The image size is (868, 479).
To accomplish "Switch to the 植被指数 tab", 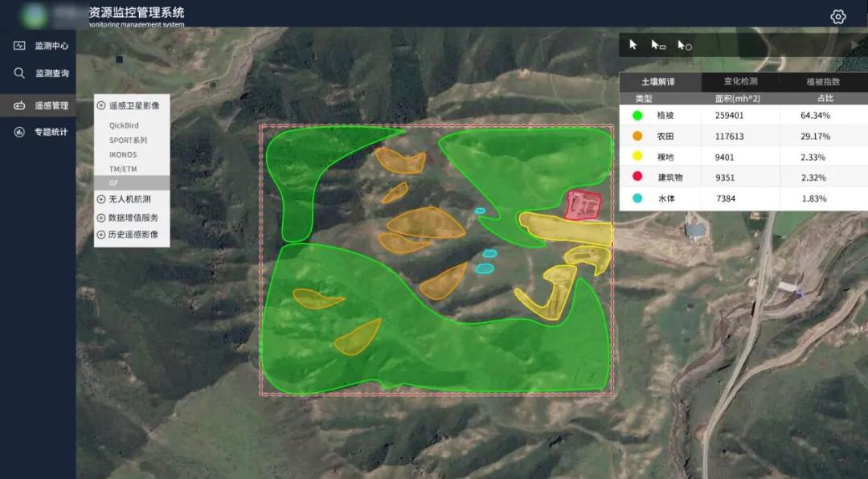I will (x=823, y=82).
